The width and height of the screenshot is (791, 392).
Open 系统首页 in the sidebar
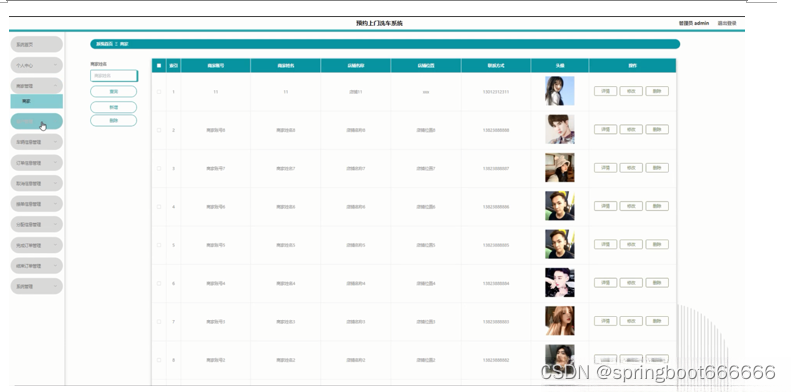click(x=36, y=44)
